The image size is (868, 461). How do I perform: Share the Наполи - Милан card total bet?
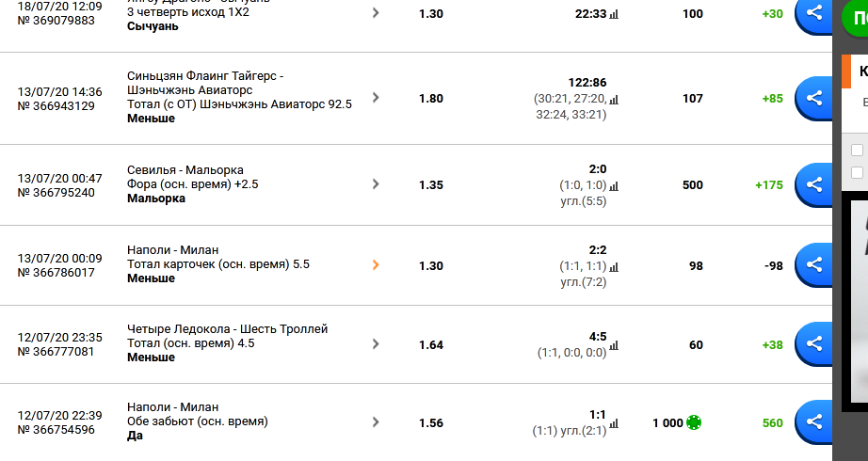pyautogui.click(x=813, y=264)
